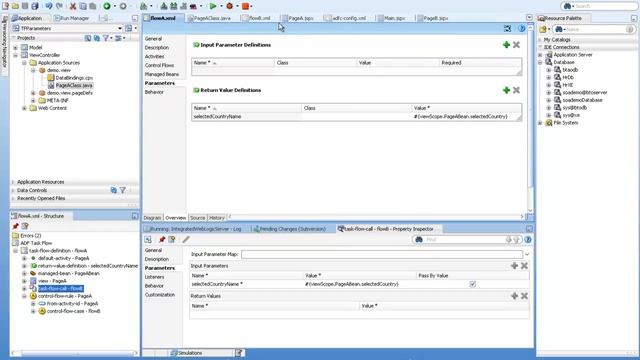Open the Run Manager tab

click(72, 18)
